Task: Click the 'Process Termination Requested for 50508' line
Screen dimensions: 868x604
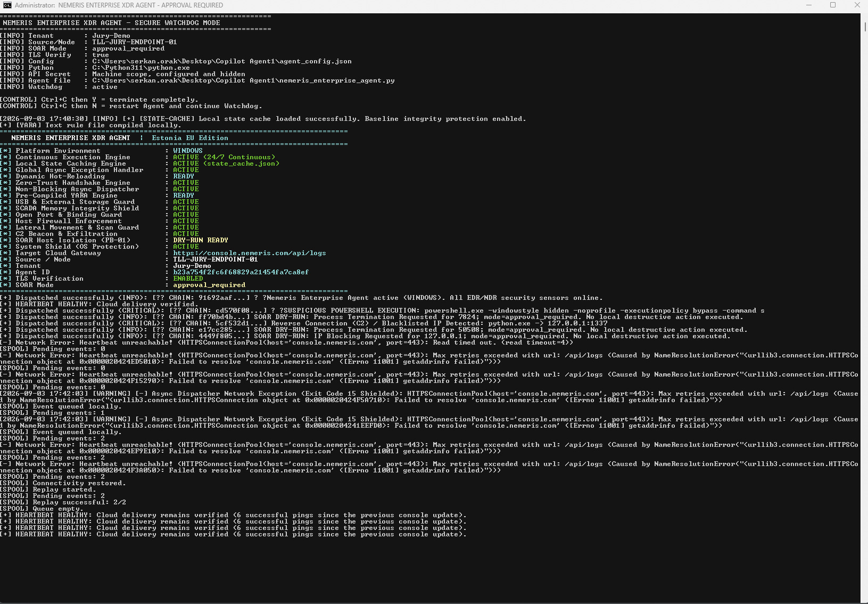Action: tap(374, 330)
